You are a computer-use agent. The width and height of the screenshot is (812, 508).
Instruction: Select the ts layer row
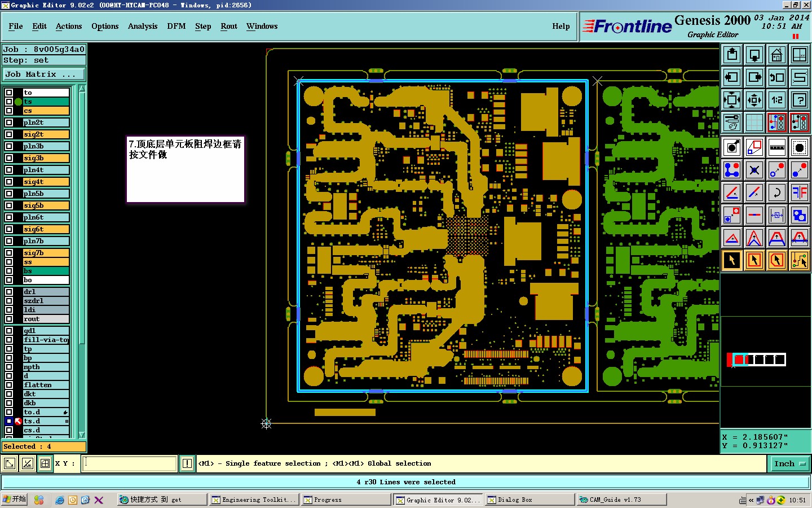(46, 102)
